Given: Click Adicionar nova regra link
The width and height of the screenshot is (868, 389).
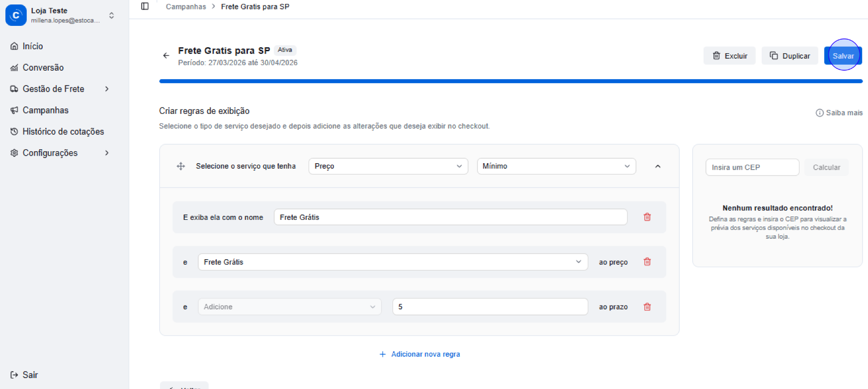Looking at the screenshot, I should click(x=420, y=354).
